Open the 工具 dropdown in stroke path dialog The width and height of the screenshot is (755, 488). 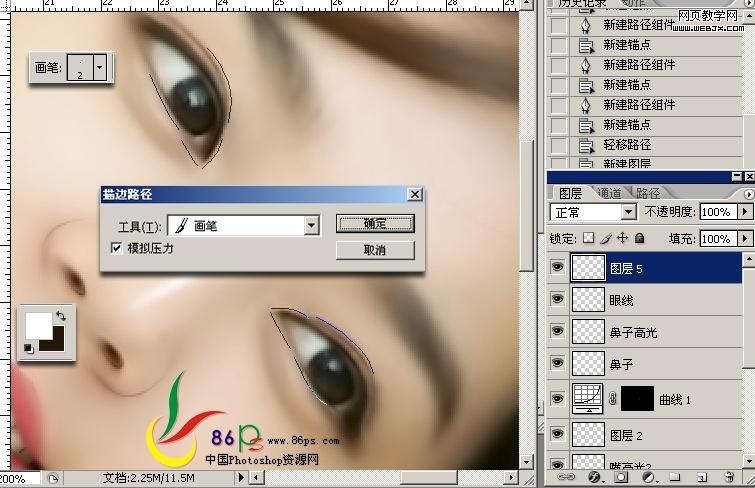point(311,226)
